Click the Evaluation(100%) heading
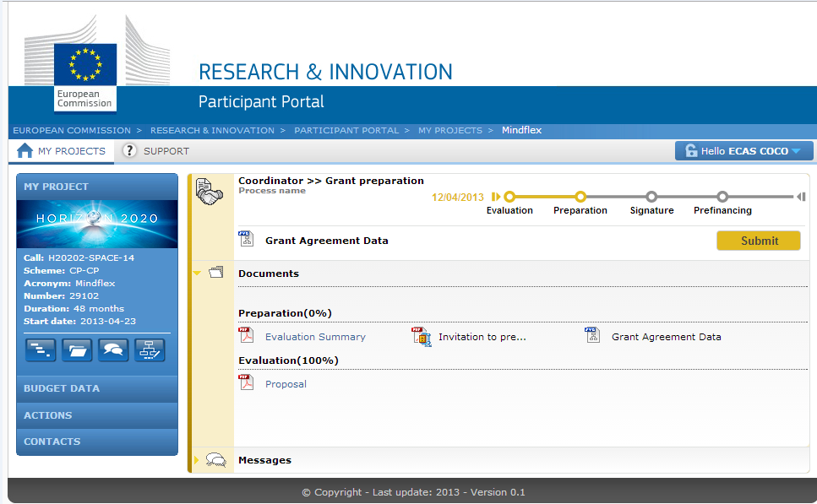817x504 pixels. coord(288,360)
